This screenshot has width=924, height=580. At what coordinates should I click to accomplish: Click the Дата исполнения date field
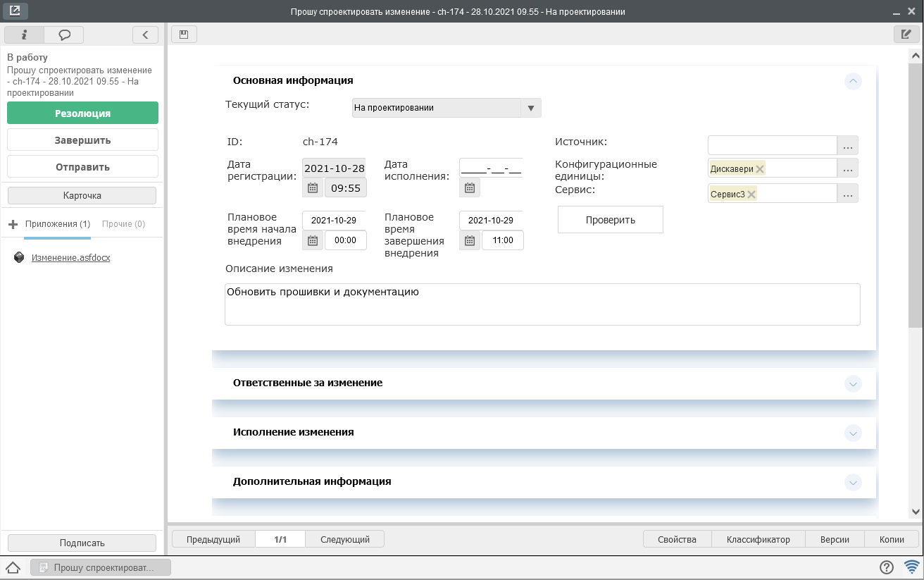point(492,168)
